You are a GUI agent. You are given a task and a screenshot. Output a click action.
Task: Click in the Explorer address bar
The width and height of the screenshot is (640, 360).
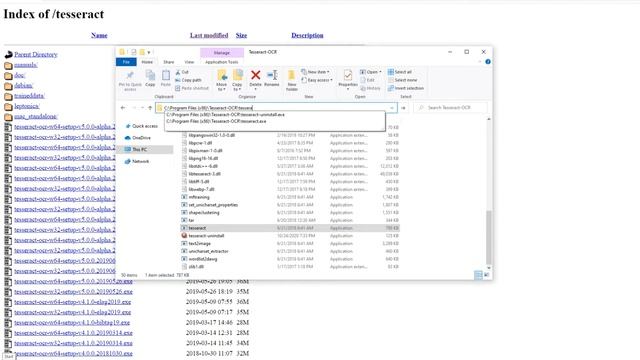[276, 108]
